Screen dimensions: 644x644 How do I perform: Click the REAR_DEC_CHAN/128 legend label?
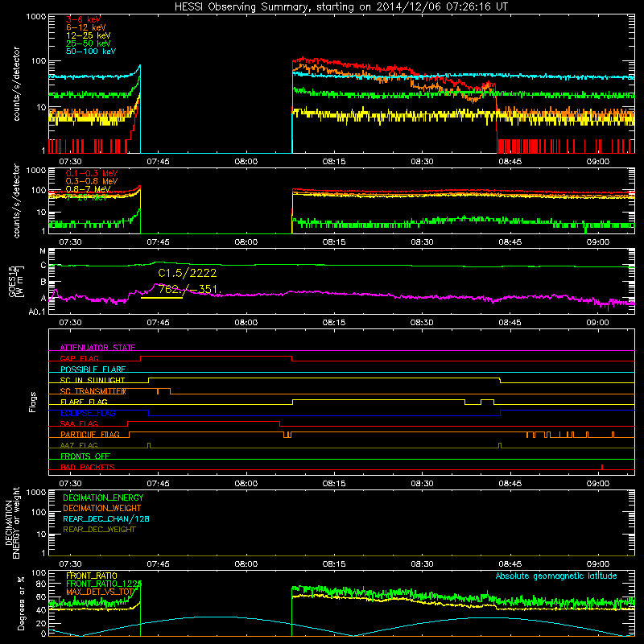pyautogui.click(x=106, y=519)
